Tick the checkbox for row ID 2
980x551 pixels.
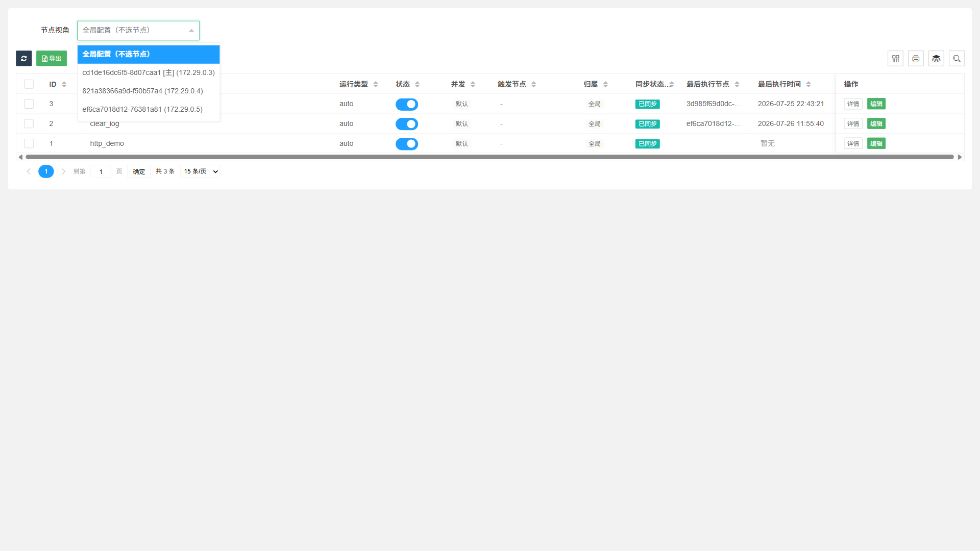coord(29,124)
